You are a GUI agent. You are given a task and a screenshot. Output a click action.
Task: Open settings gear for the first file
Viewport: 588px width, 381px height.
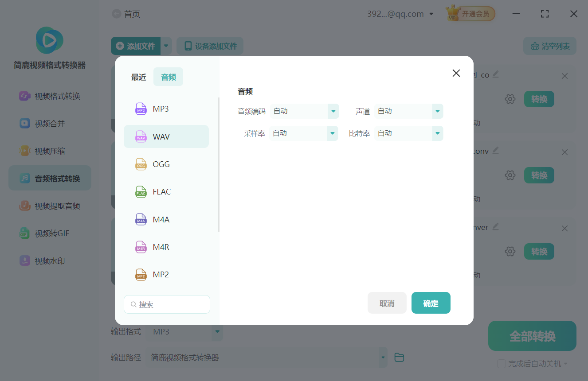(x=510, y=99)
